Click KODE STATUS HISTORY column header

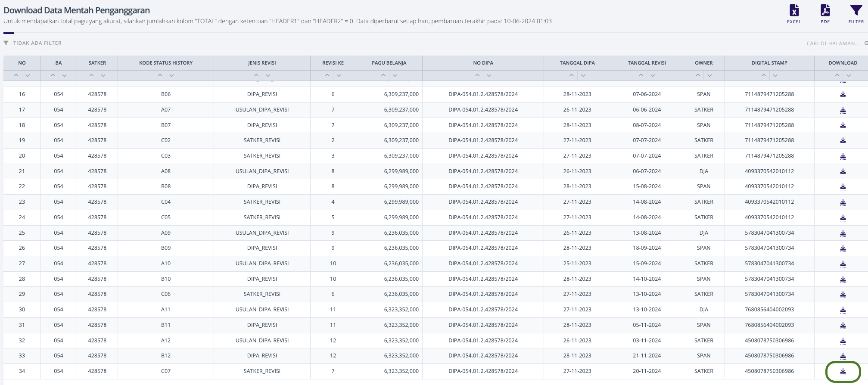point(166,63)
